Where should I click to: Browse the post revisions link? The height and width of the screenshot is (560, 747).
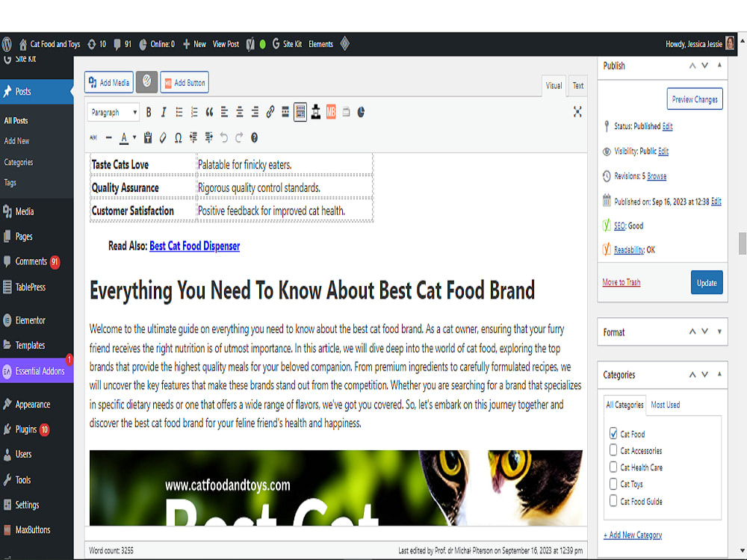(x=657, y=176)
